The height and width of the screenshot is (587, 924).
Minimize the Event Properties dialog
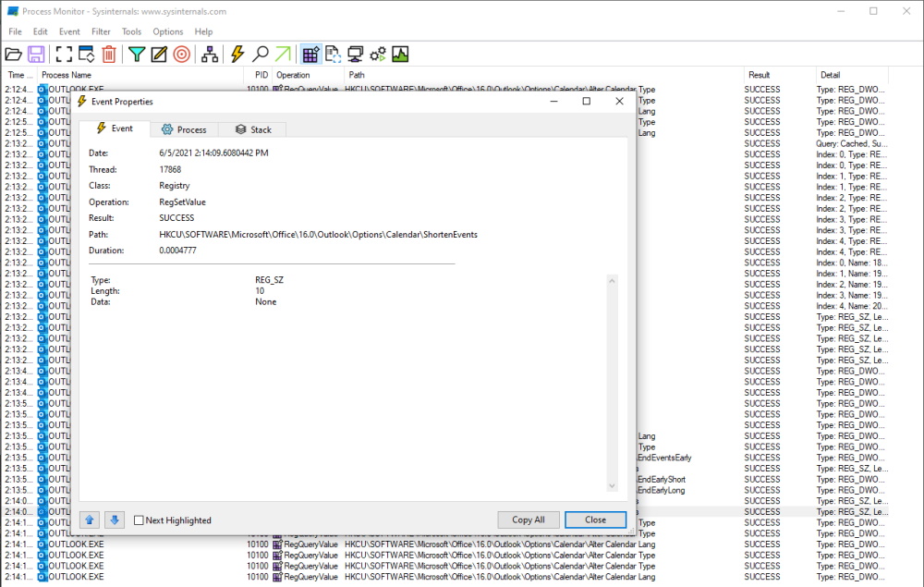[x=553, y=102]
